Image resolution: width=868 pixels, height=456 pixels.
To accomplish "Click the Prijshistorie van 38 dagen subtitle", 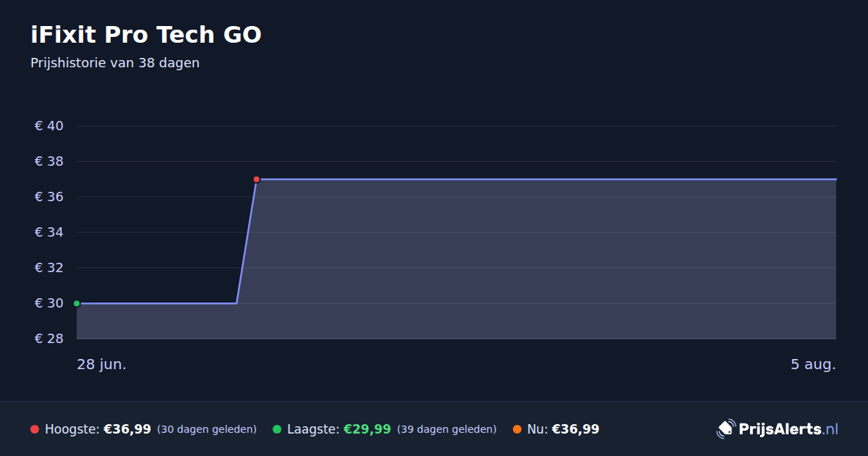I will [x=115, y=63].
